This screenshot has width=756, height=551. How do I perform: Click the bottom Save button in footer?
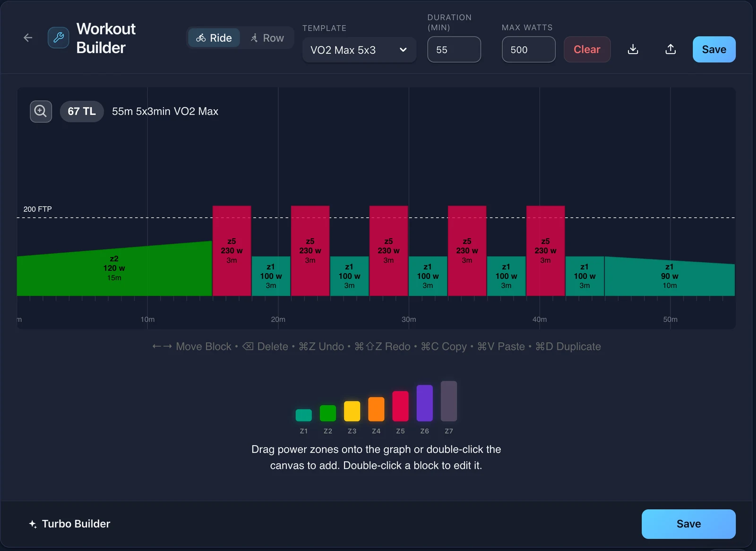(x=688, y=524)
